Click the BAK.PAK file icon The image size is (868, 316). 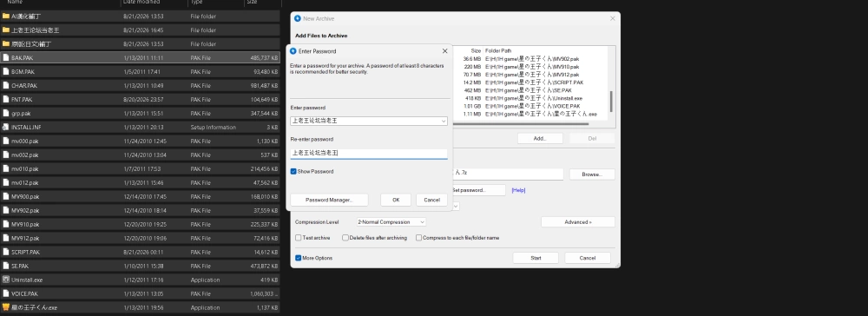pyautogui.click(x=6, y=57)
